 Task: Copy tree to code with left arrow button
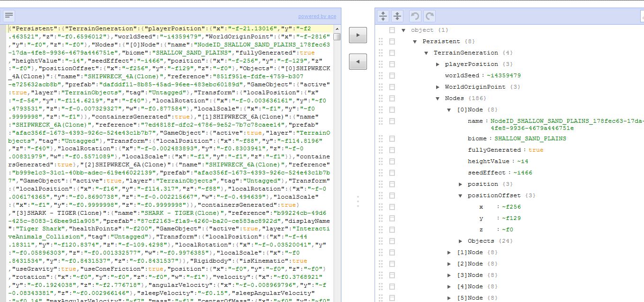pos(358,61)
